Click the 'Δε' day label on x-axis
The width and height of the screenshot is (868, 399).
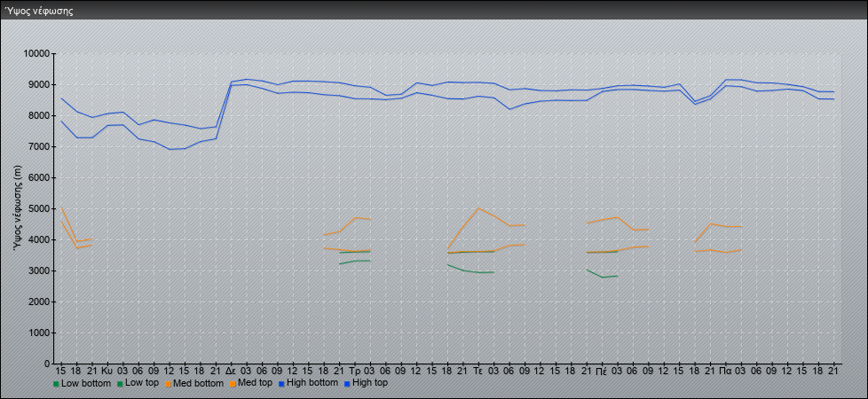point(232,371)
